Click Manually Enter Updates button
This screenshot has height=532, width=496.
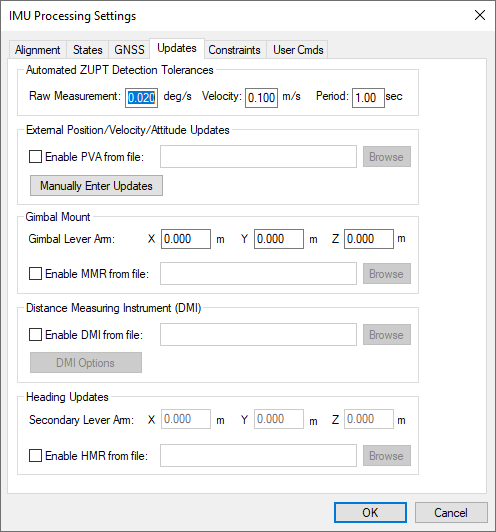tap(96, 186)
